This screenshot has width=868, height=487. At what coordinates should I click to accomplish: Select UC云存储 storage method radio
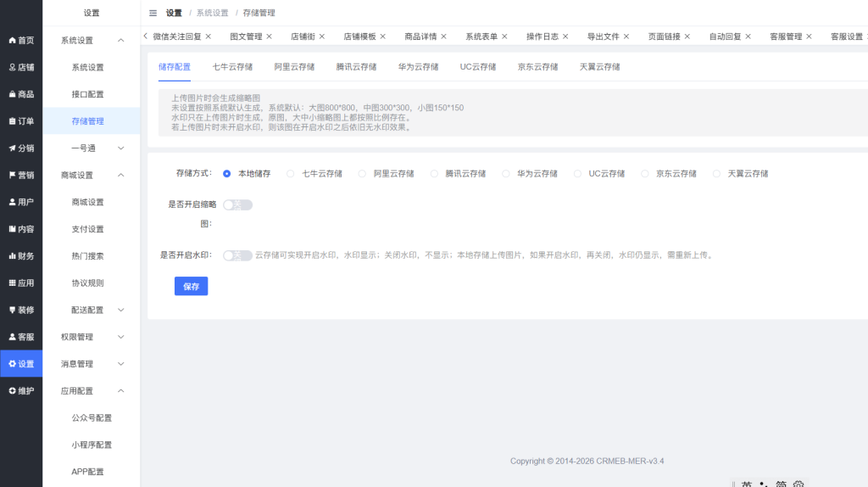[x=577, y=174]
